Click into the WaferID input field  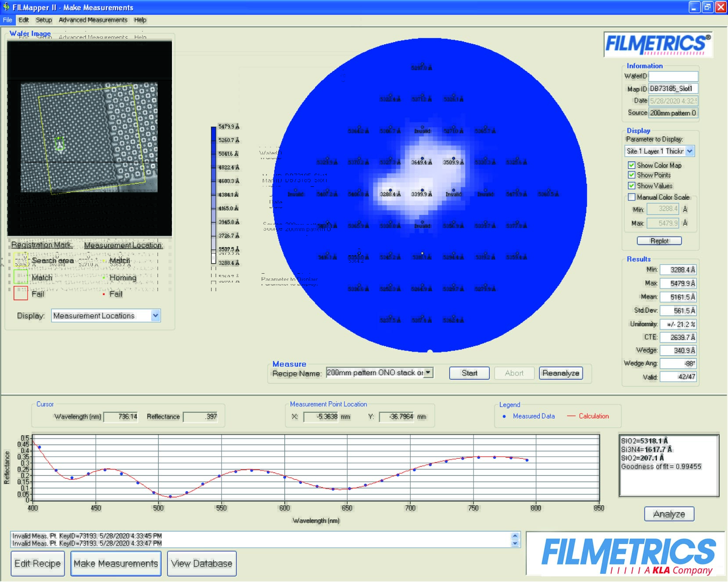click(673, 76)
